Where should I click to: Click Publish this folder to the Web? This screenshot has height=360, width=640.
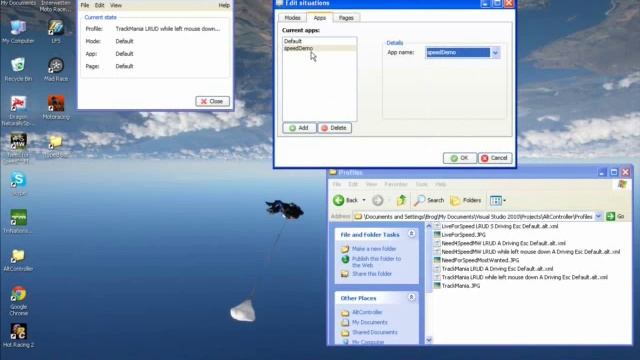coord(376,262)
